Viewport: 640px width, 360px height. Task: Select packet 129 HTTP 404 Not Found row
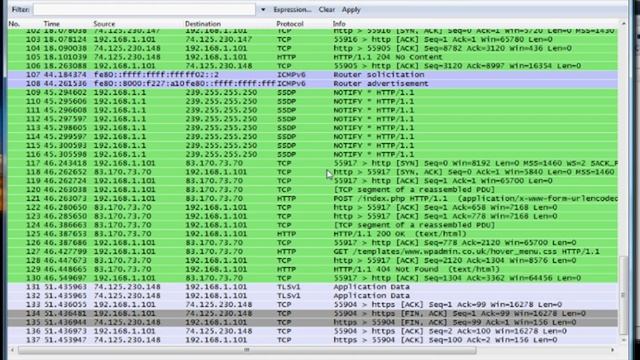point(313,269)
